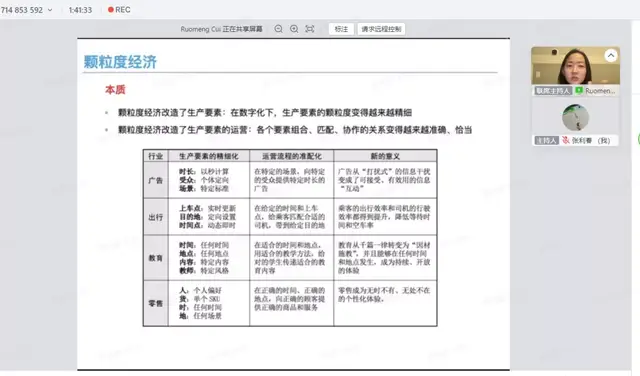Click green screen-sharing icon next to Ruomen

pyautogui.click(x=579, y=91)
